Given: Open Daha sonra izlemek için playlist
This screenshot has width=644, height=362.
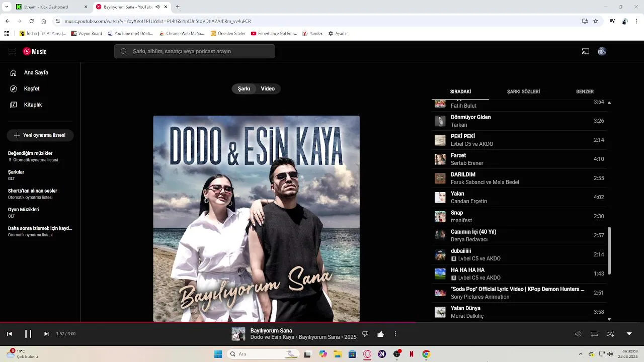Looking at the screenshot, I should tap(40, 231).
